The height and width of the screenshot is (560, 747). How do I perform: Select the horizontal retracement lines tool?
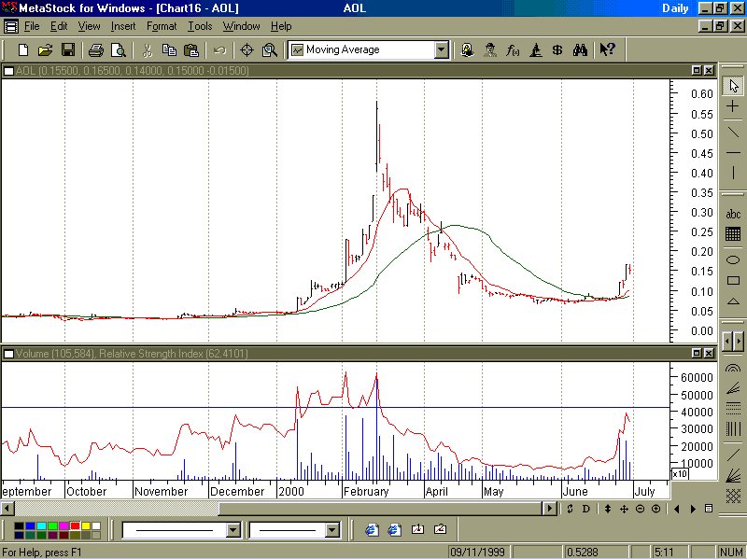coord(733,408)
